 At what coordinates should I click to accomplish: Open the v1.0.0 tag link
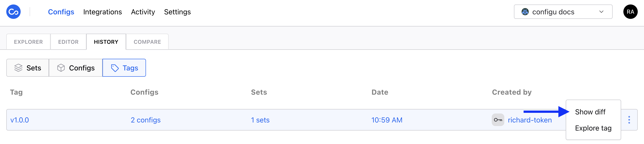pos(20,120)
